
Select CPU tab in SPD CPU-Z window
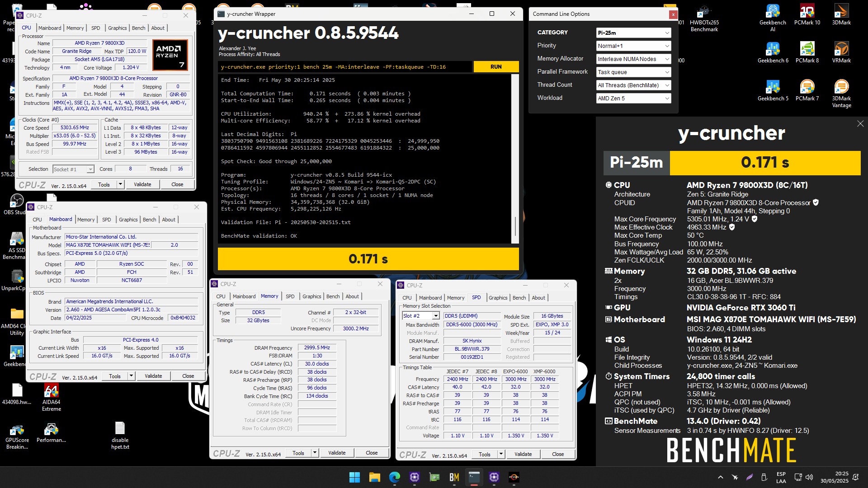407,298
